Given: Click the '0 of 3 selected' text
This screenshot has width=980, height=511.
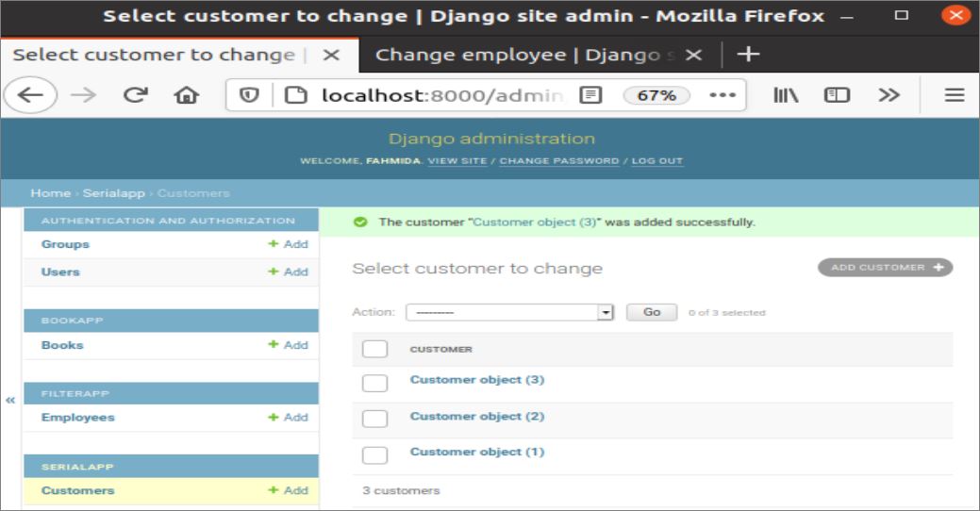Looking at the screenshot, I should pyautogui.click(x=727, y=312).
